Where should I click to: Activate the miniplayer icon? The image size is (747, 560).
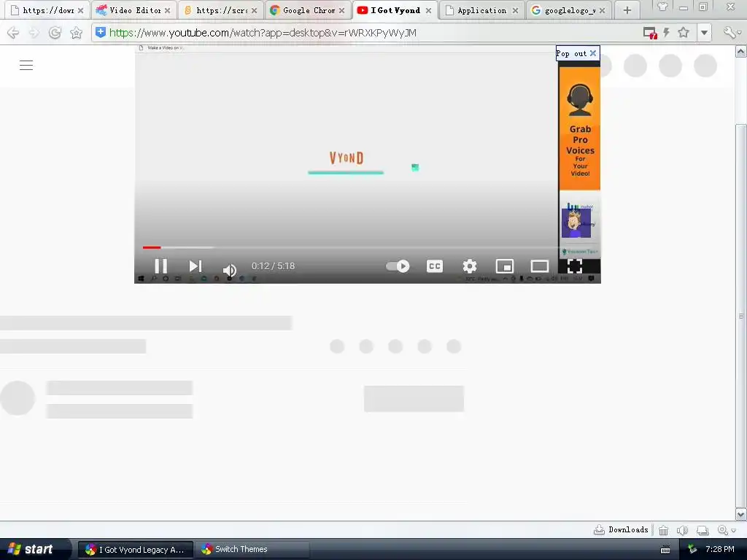pos(505,265)
